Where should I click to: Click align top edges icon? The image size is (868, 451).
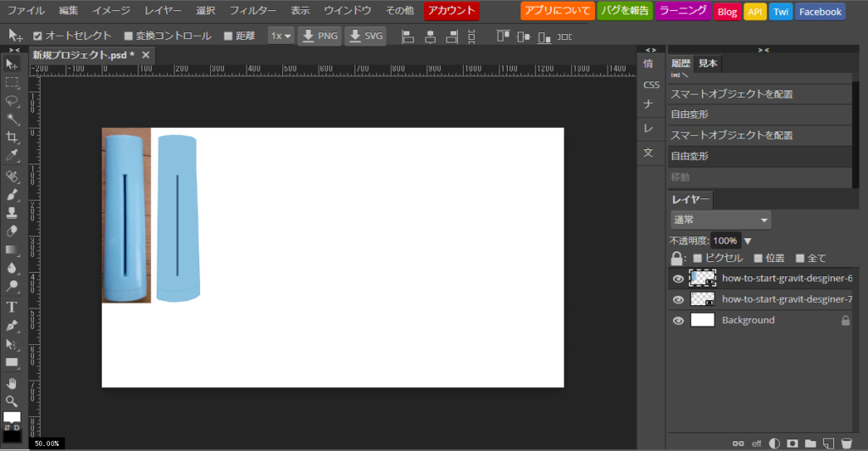[x=503, y=36]
